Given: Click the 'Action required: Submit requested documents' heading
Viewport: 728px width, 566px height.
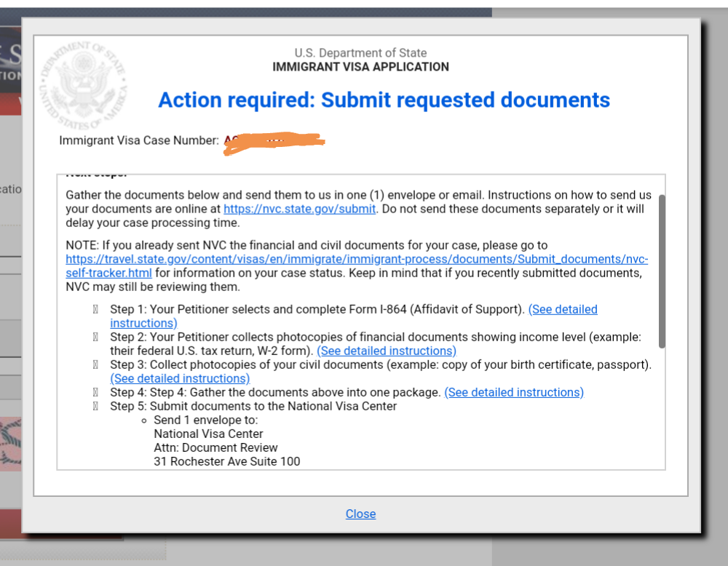Looking at the screenshot, I should tap(384, 100).
